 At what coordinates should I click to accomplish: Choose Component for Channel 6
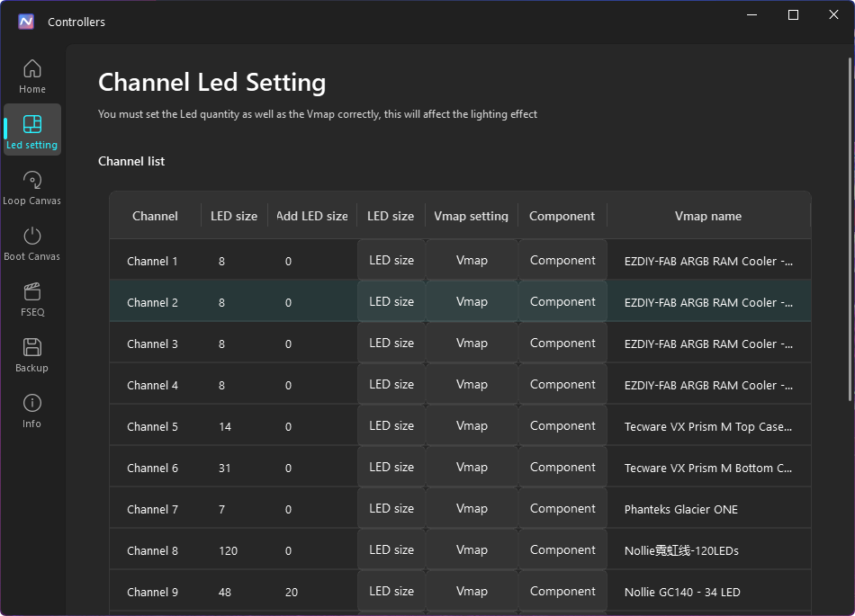pos(562,468)
